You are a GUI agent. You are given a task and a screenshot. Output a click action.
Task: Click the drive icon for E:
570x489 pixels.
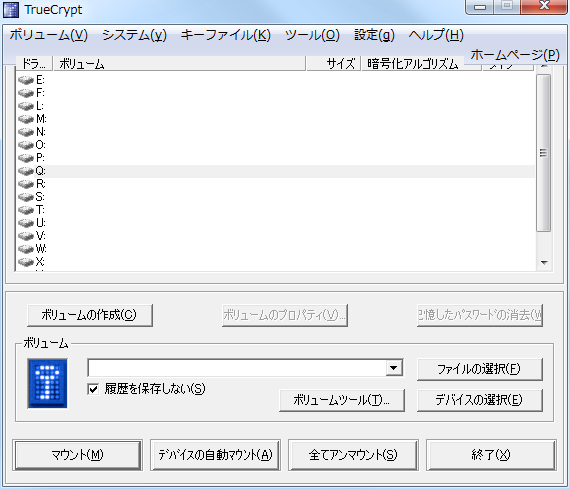coord(26,80)
